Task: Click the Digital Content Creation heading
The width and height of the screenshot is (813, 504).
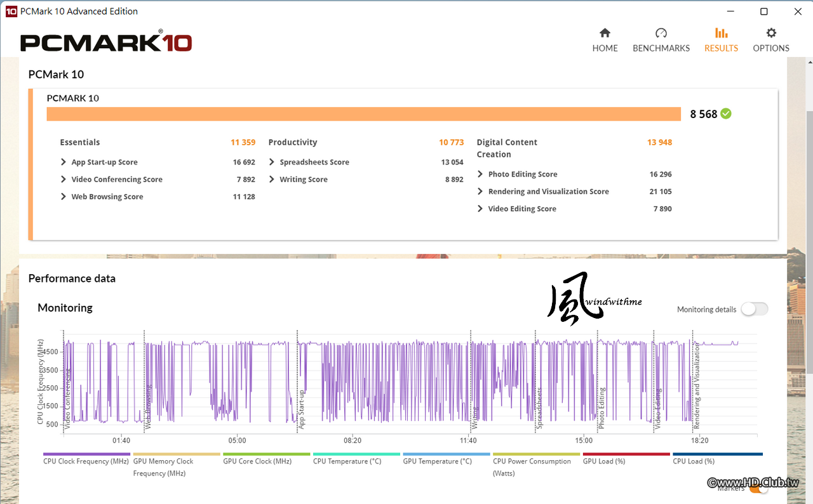Action: coord(507,148)
